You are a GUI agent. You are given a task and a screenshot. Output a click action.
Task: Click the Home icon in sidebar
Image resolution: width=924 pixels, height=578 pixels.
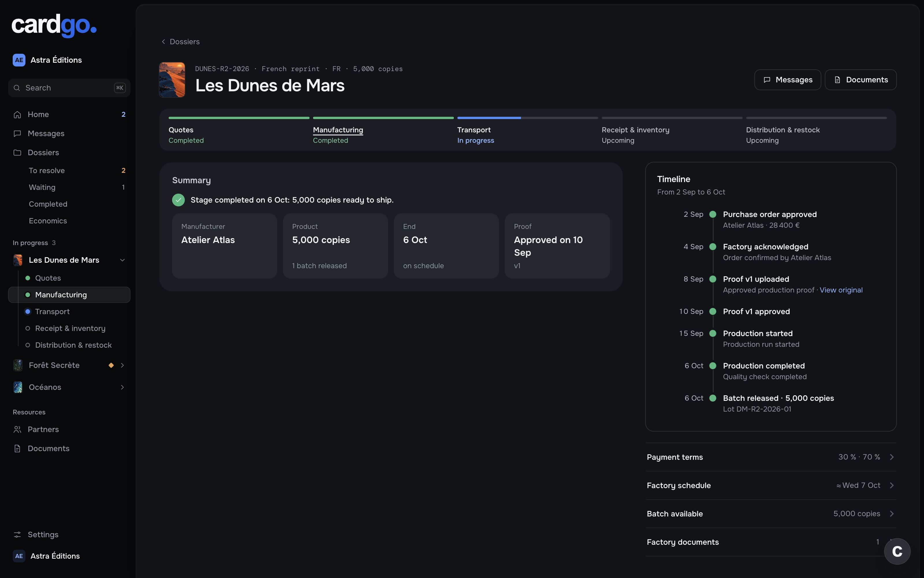coord(17,114)
